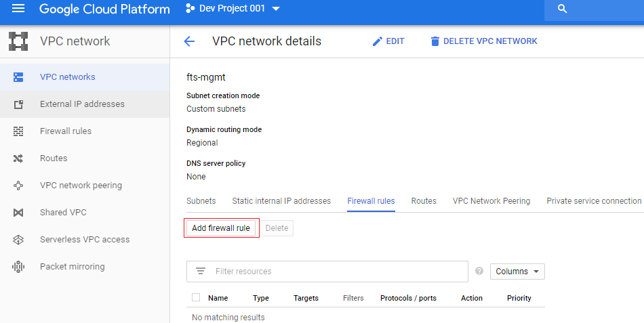This screenshot has height=323, width=644.
Task: Click the EDIT button
Action: click(388, 41)
